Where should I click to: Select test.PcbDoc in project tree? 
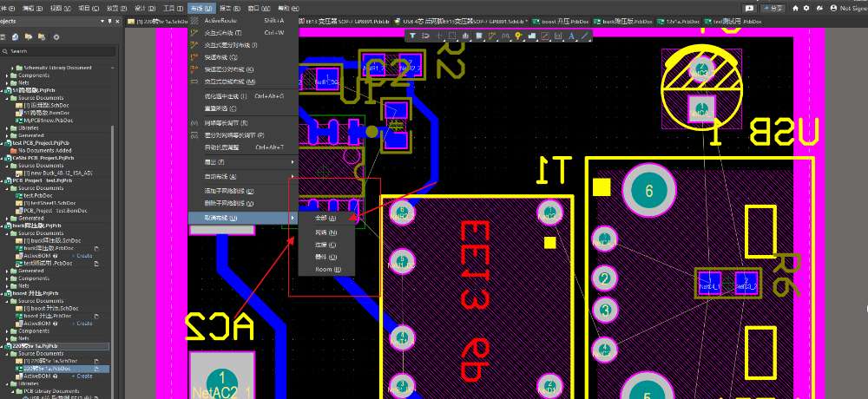35,195
